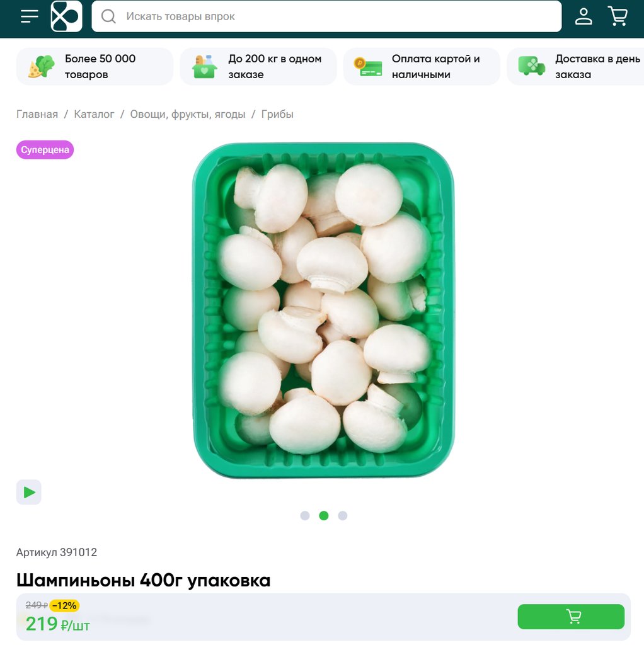This screenshot has width=644, height=645.
Task: Select the first image carousel dot
Action: pos(305,515)
